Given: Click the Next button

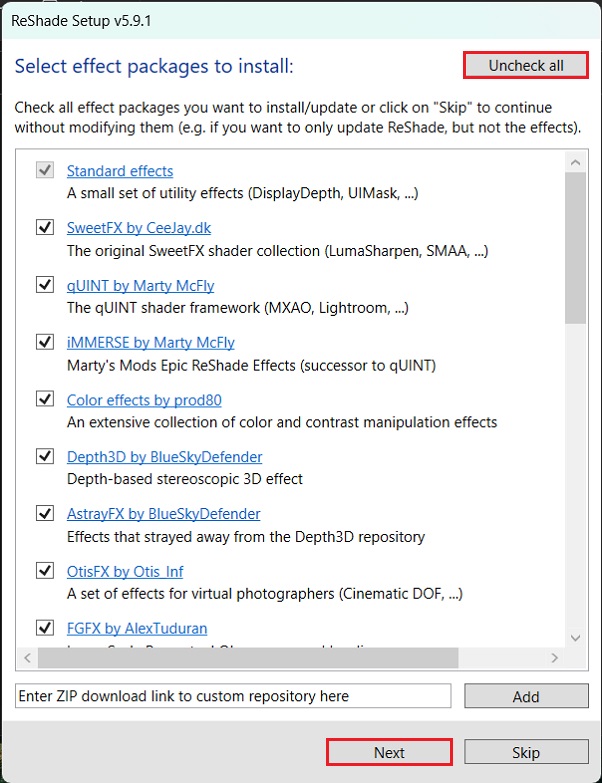Looking at the screenshot, I should tap(389, 752).
